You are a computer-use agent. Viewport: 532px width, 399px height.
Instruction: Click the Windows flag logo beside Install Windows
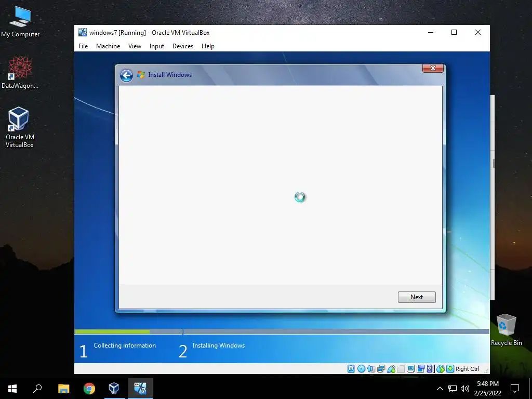(x=141, y=75)
